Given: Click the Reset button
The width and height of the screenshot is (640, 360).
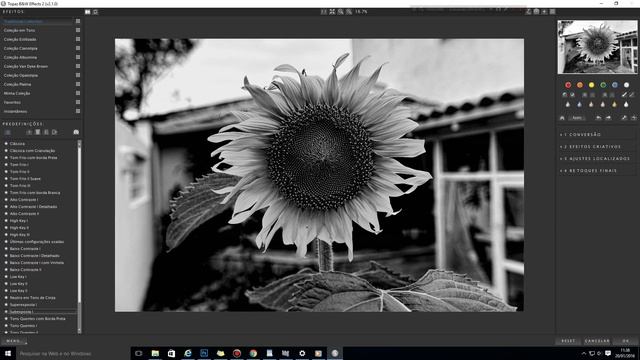Looking at the screenshot, I should pos(568,341).
